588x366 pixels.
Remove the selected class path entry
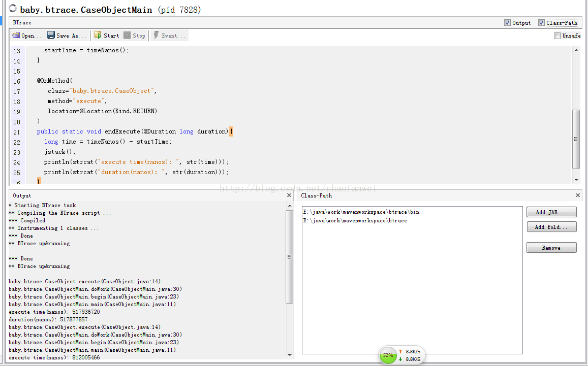[x=551, y=248]
